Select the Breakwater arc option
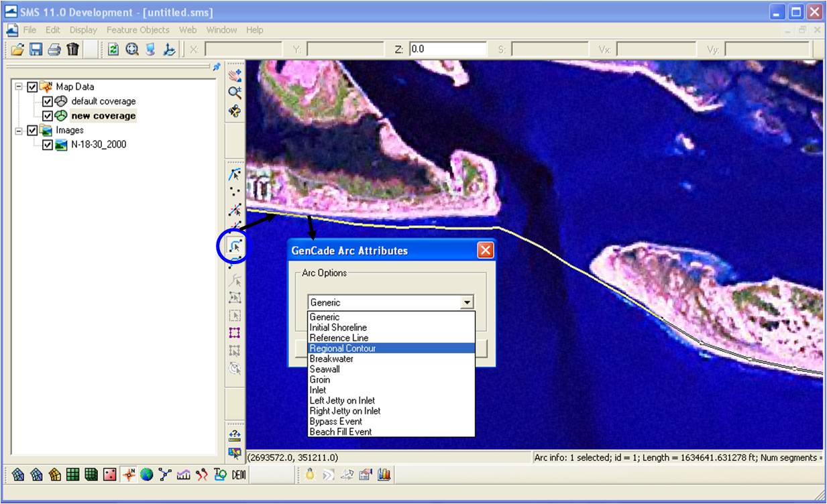Screen dimensions: 827x504 click(332, 359)
